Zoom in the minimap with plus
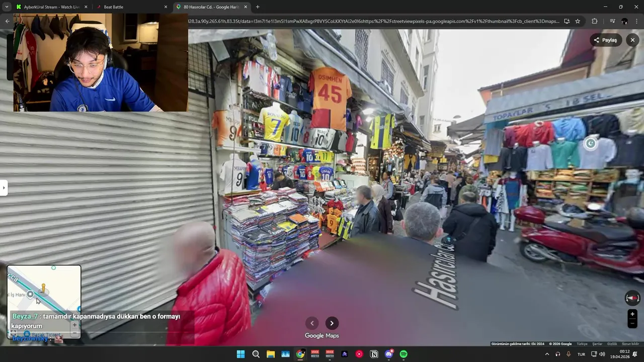Viewport: 644px width, 362px height. (x=74, y=325)
